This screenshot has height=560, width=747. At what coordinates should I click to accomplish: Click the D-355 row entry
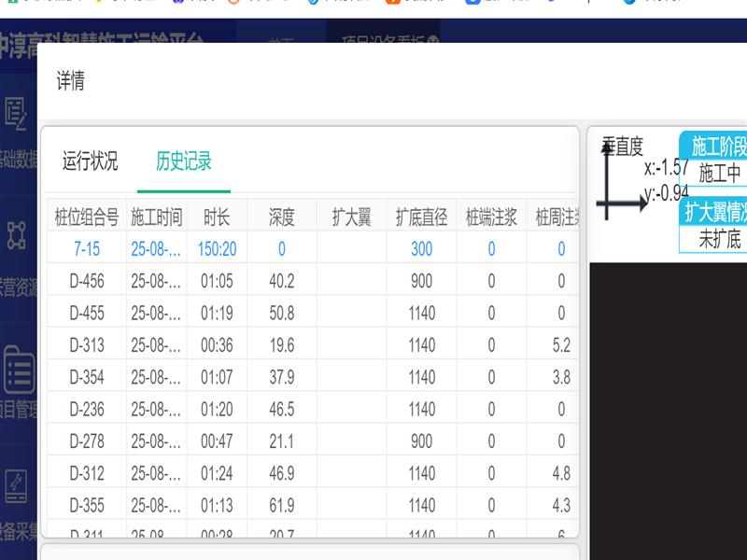pyautogui.click(x=87, y=506)
